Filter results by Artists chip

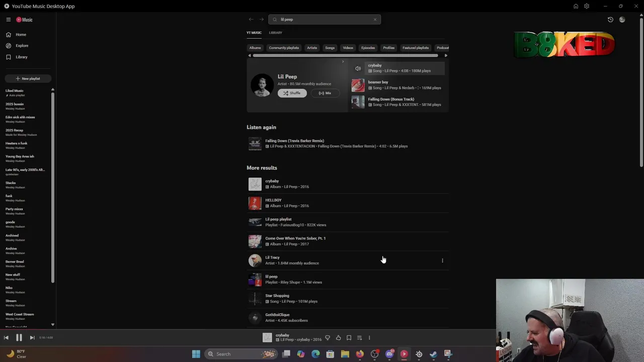[312, 48]
